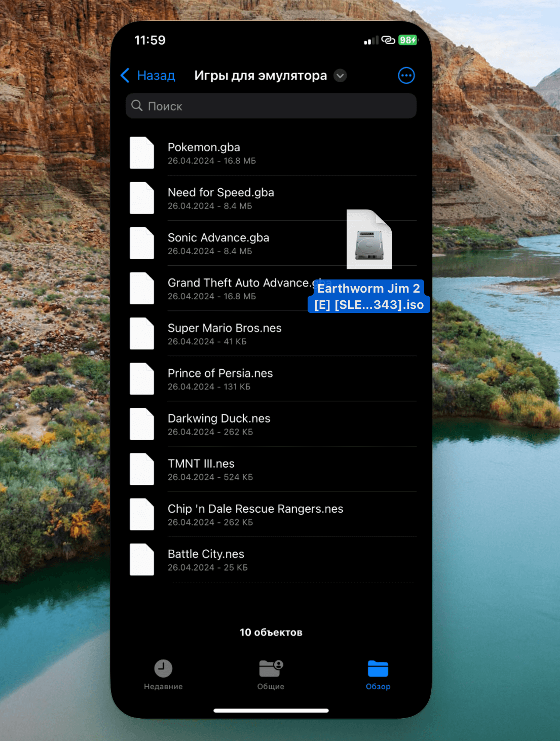The height and width of the screenshot is (741, 560).
Task: Open the more options ellipsis menu
Action: pos(406,76)
